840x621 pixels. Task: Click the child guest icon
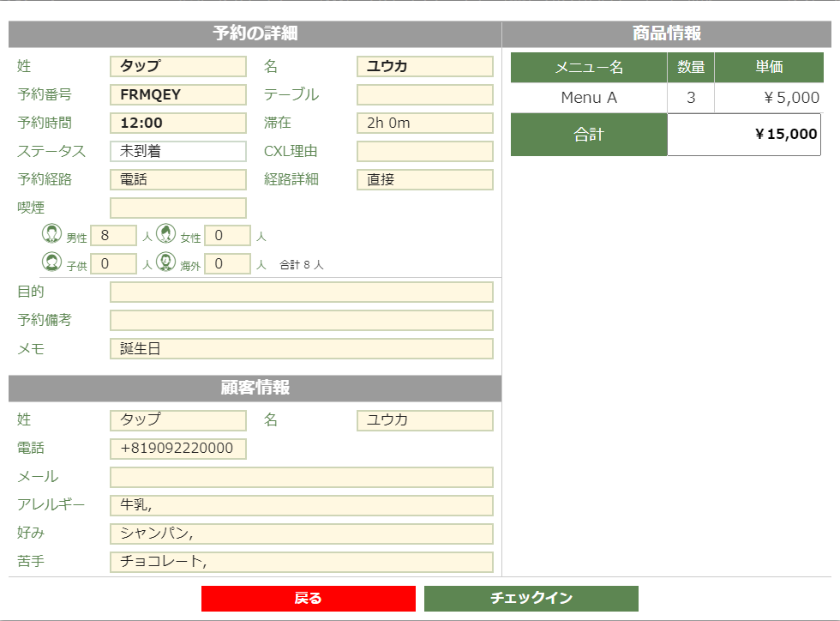coord(52,262)
